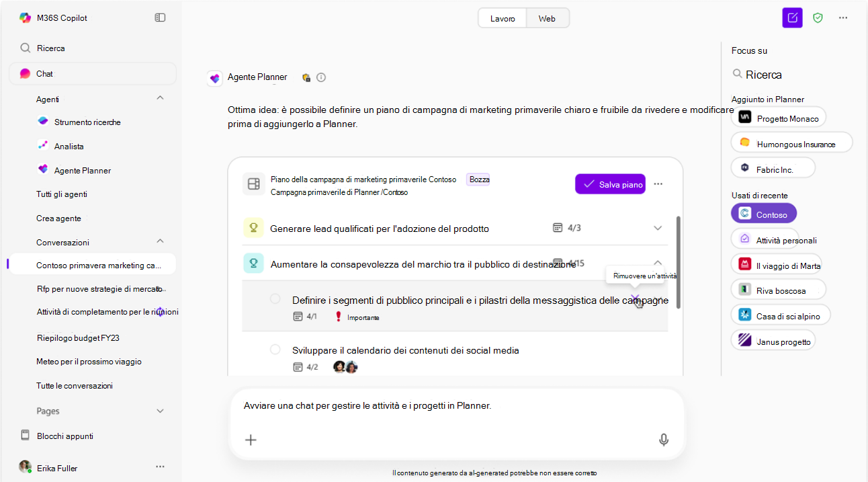Image resolution: width=868 pixels, height=482 pixels.
Task: Collapse the Aumentare la consapevolezza goal
Action: click(658, 263)
